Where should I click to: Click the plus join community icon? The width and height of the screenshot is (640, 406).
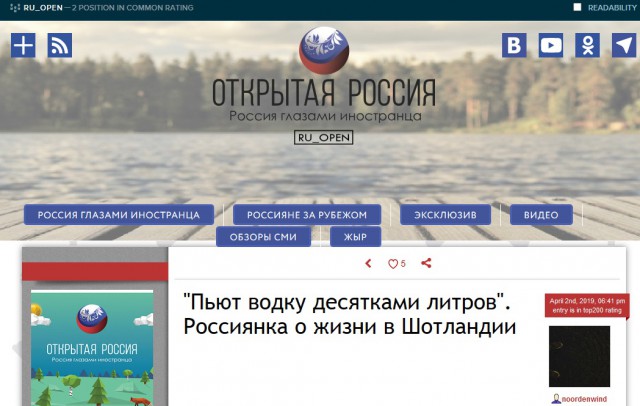click(x=23, y=45)
